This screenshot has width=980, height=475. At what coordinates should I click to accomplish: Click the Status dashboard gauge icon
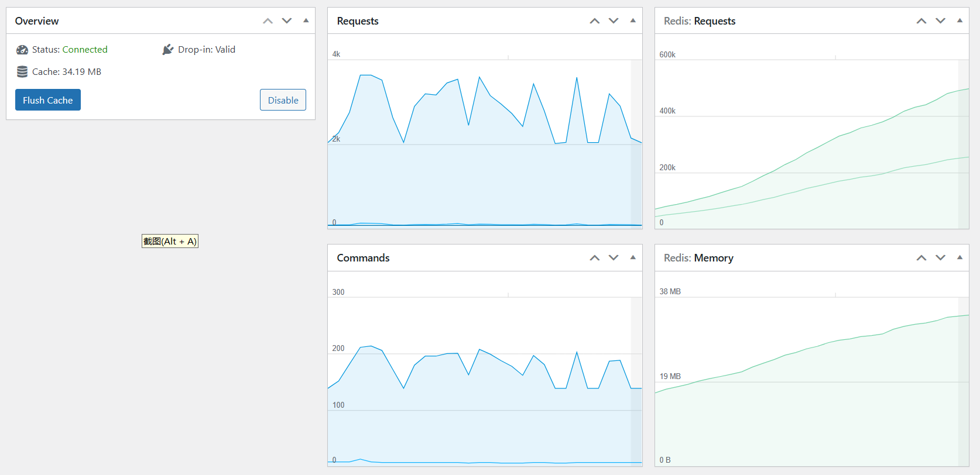point(22,50)
